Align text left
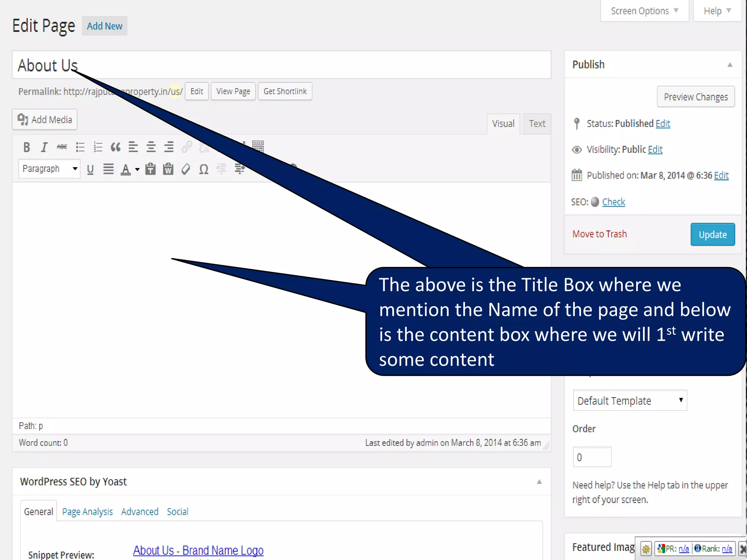The width and height of the screenshot is (747, 560). [x=133, y=147]
